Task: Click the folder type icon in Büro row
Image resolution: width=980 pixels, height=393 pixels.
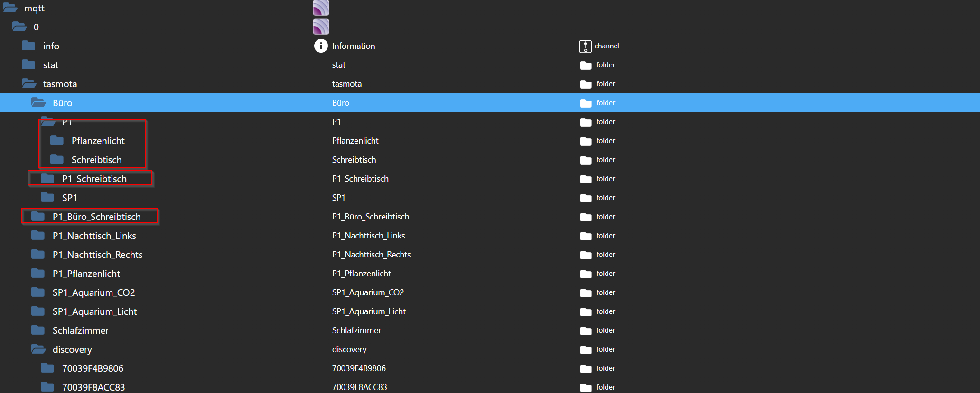Action: tap(586, 103)
